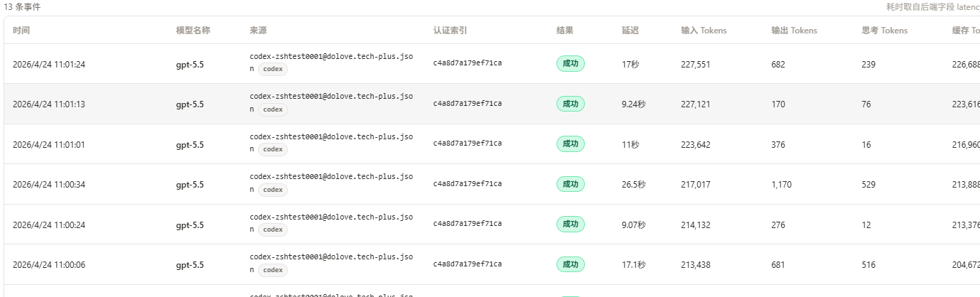Click the codex tag in the 11:01:13 row
The width and height of the screenshot is (980, 297).
click(x=273, y=109)
